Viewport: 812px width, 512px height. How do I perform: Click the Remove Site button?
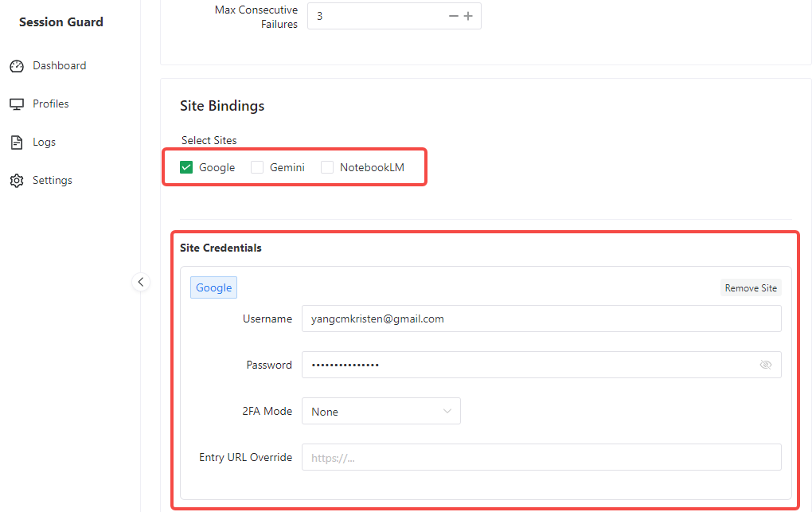pyautogui.click(x=750, y=288)
